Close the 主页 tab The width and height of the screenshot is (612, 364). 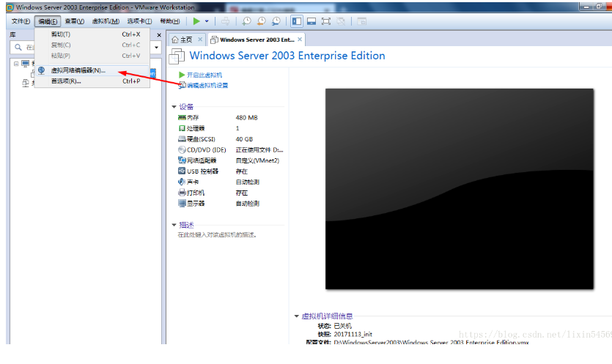[x=200, y=40]
